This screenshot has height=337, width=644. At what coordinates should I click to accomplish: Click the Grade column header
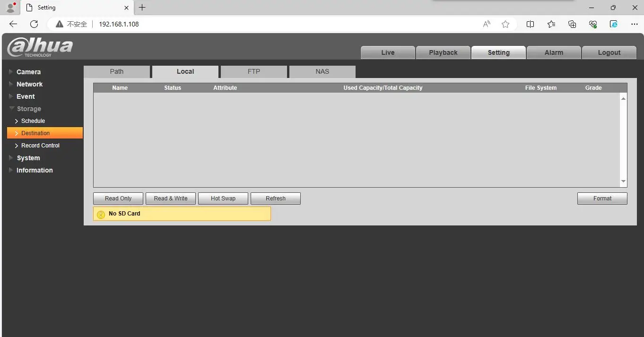tap(593, 88)
